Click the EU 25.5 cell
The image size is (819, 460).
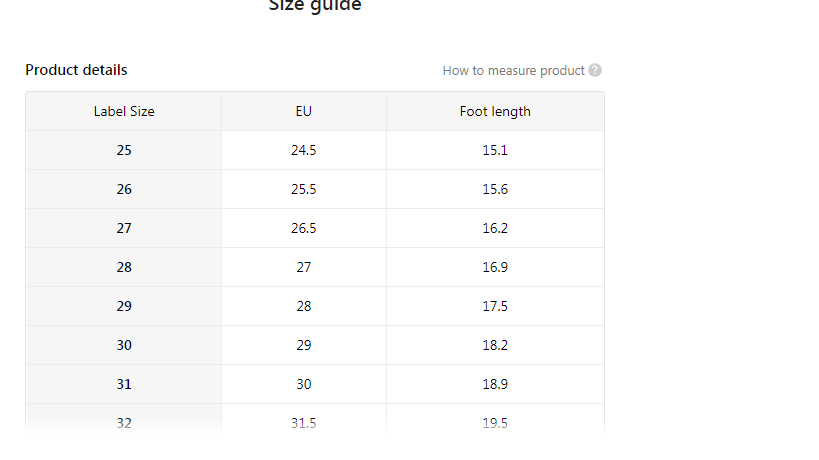[x=304, y=189]
